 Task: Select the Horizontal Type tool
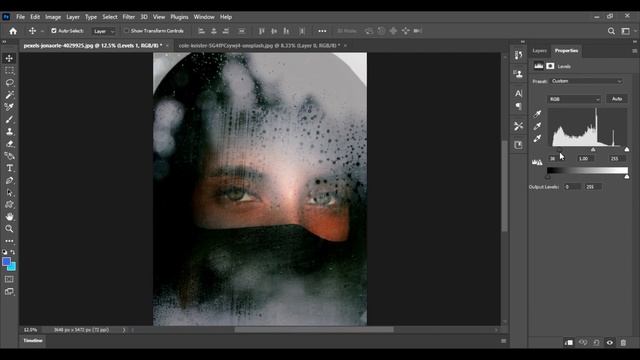[x=9, y=168]
